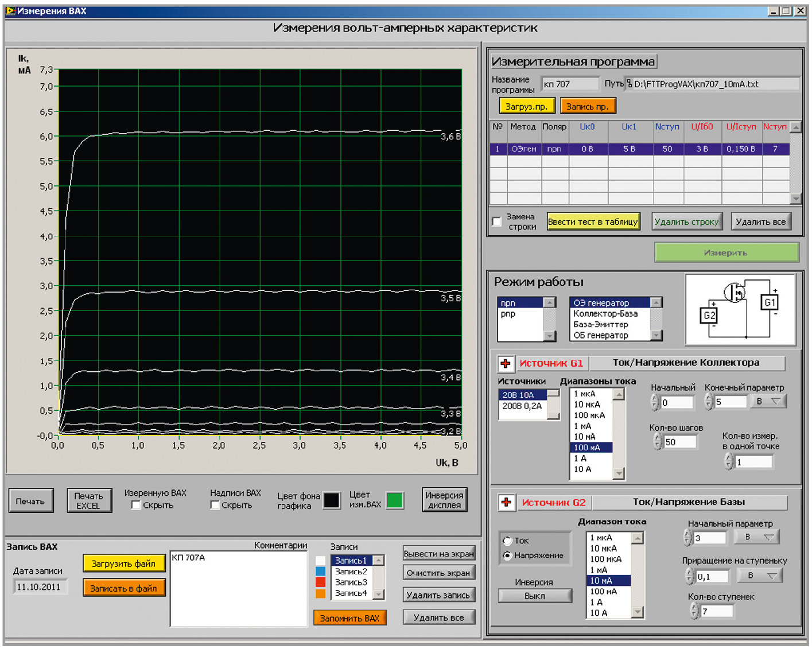The image size is (812, 649).
Task: Select Запись4 in records list
Action: point(352,593)
